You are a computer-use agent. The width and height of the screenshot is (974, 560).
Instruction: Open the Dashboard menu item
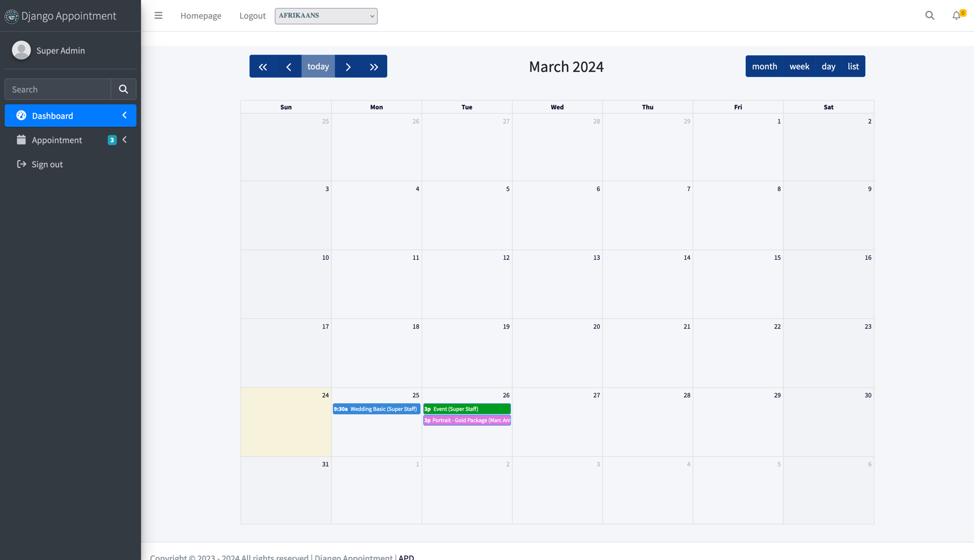tap(70, 115)
